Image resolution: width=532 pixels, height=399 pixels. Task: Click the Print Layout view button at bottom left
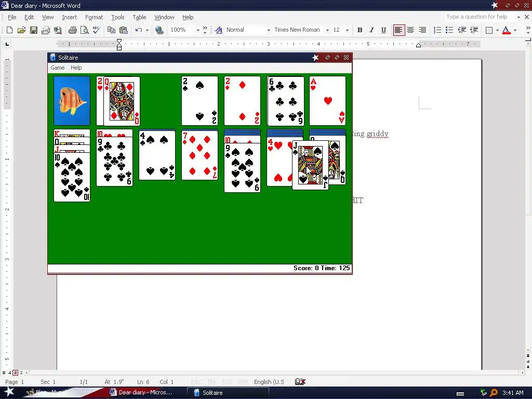click(x=15, y=373)
